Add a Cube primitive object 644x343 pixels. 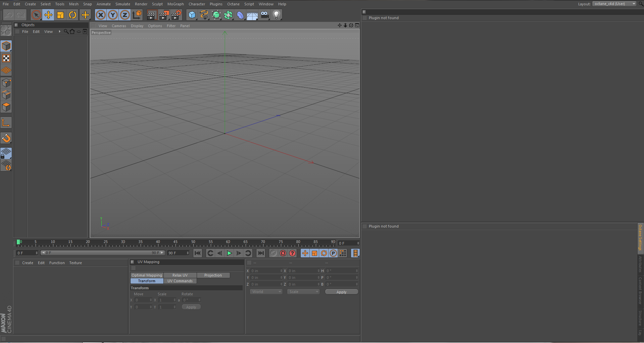(192, 15)
